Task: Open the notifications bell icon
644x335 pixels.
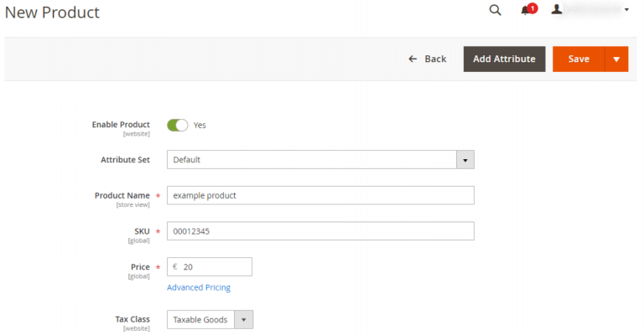Action: point(526,11)
